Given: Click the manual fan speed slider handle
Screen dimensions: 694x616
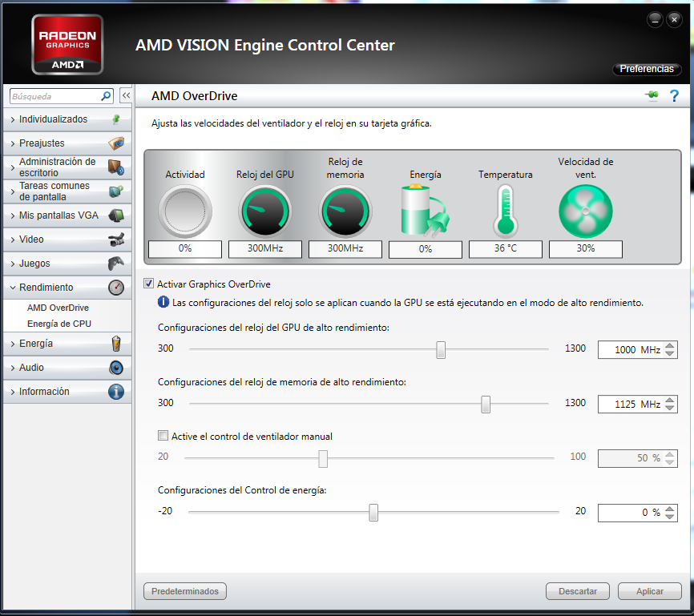Looking at the screenshot, I should (323, 458).
